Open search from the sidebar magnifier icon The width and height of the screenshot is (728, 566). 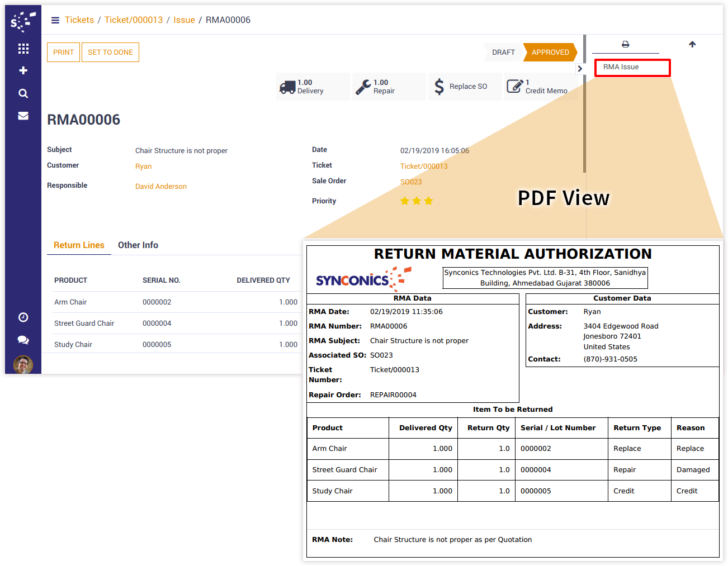pos(23,93)
